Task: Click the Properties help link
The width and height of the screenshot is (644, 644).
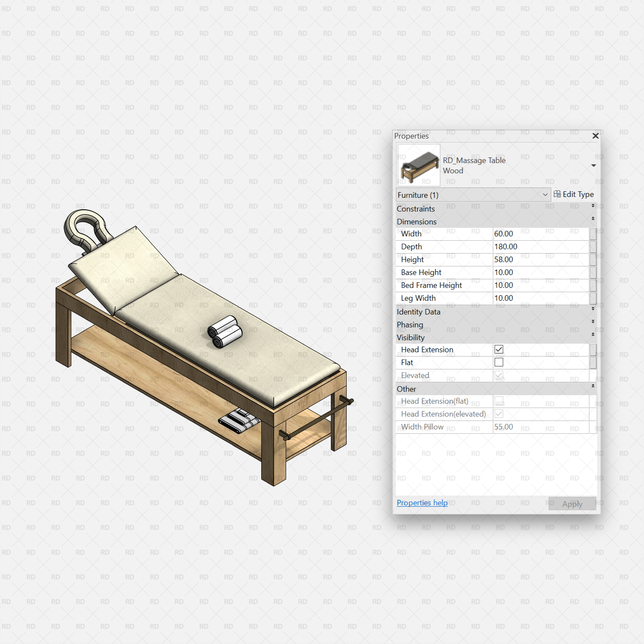Action: [422, 502]
